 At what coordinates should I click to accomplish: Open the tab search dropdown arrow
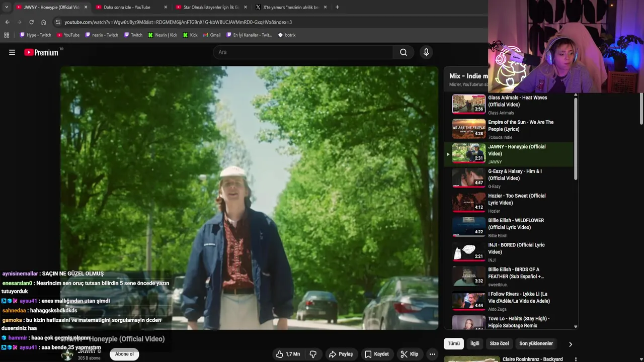[x=6, y=7]
